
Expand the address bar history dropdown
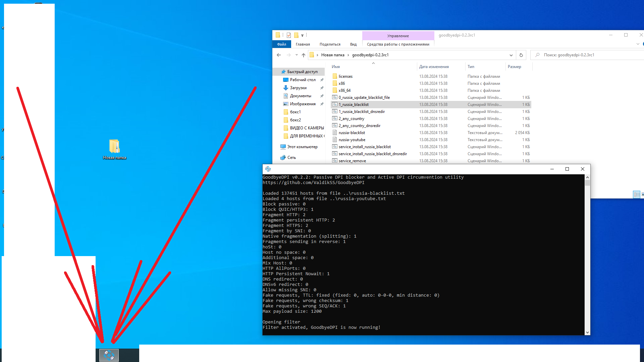click(511, 55)
